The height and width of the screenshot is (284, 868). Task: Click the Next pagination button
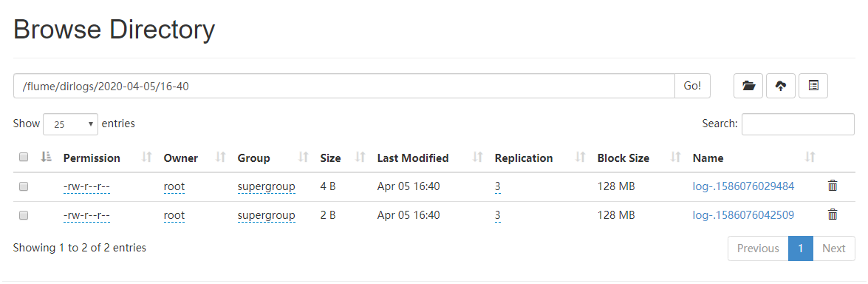tap(834, 248)
